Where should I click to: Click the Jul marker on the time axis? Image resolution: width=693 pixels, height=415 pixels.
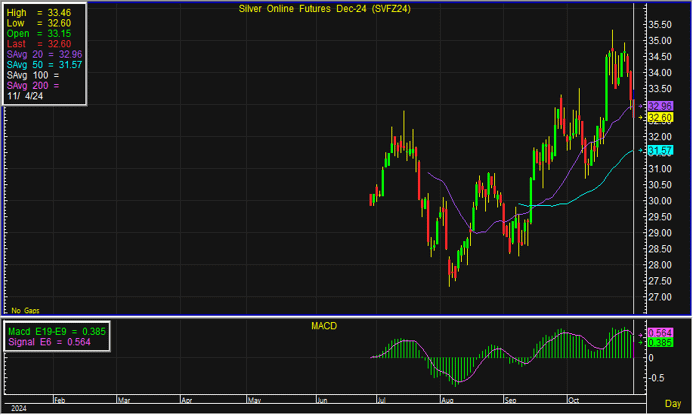(383, 399)
